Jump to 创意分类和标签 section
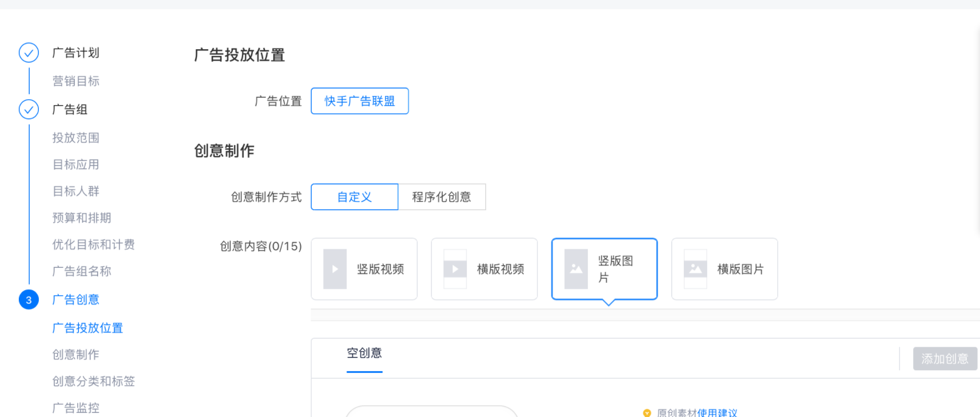Viewport: 980px width, 417px height. click(94, 381)
